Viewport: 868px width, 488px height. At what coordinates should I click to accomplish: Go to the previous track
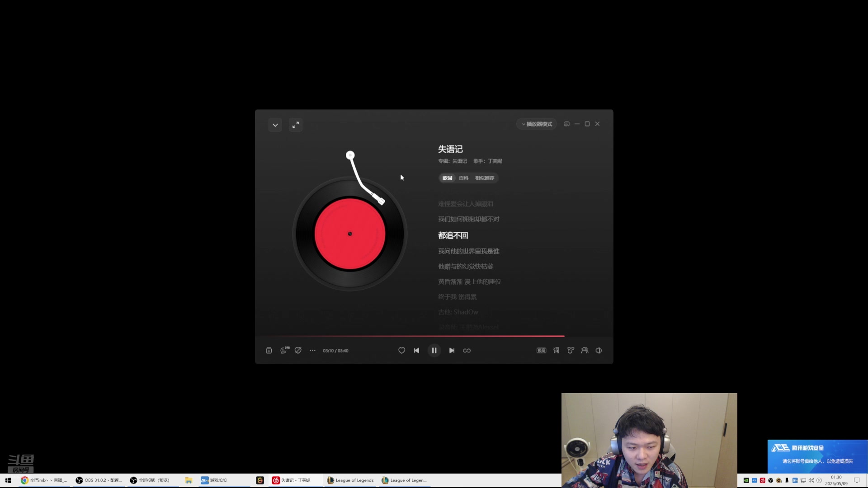[416, 351]
